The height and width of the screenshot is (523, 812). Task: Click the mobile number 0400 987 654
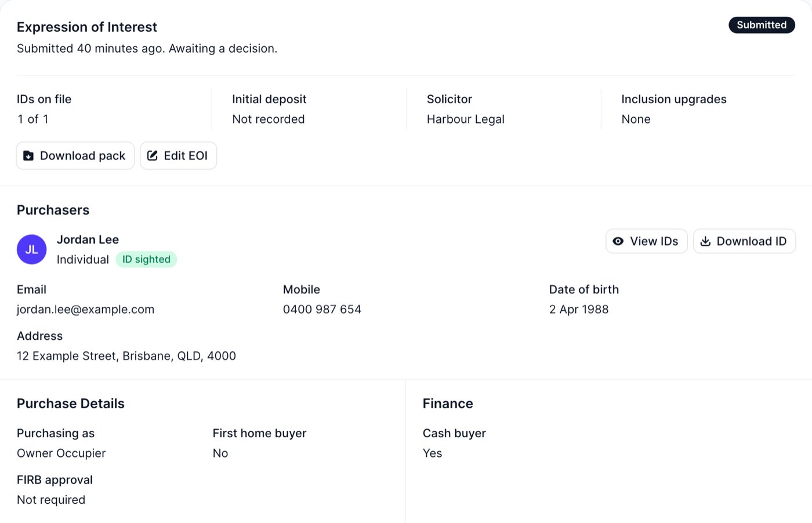(322, 310)
